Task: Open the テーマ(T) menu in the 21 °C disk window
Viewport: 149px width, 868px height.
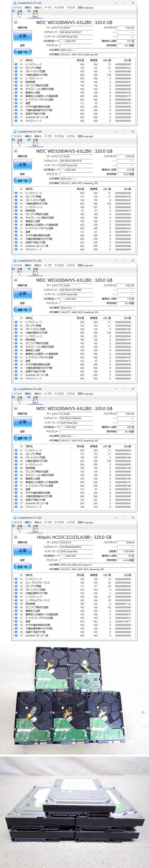Action: 48,136
